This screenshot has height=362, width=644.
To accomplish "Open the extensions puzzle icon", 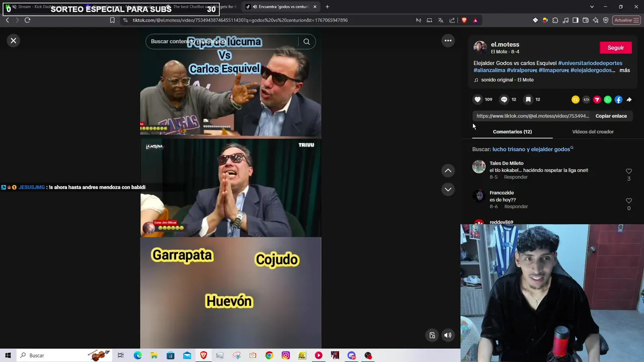I will click(x=555, y=20).
